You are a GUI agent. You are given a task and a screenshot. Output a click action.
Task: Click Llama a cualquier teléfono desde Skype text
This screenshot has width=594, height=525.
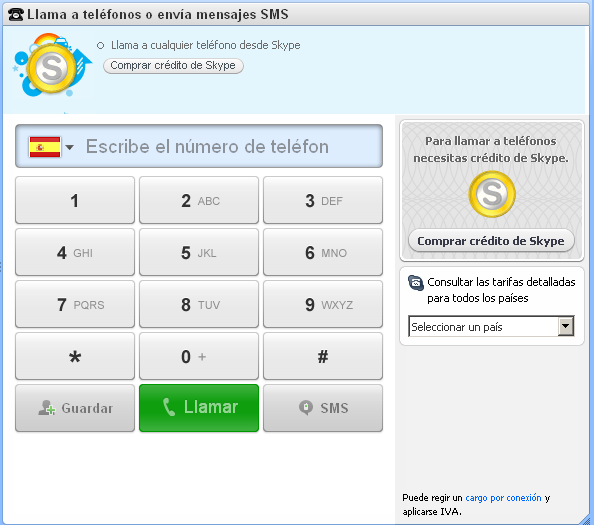(205, 45)
